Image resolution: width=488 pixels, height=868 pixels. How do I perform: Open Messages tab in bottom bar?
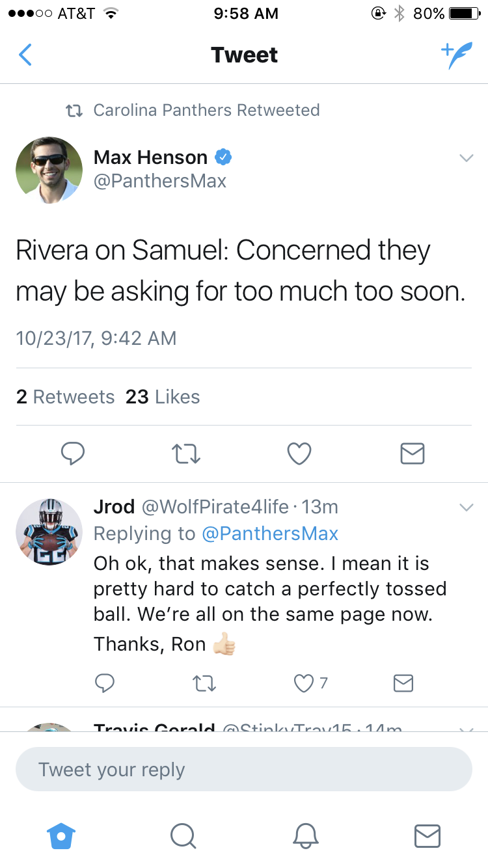coord(427,835)
